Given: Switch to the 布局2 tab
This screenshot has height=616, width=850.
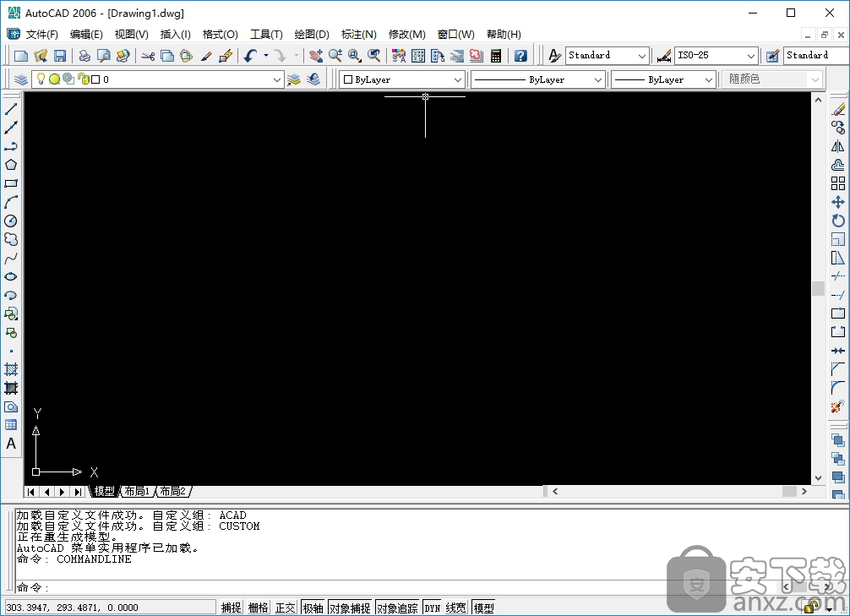Looking at the screenshot, I should [173, 491].
